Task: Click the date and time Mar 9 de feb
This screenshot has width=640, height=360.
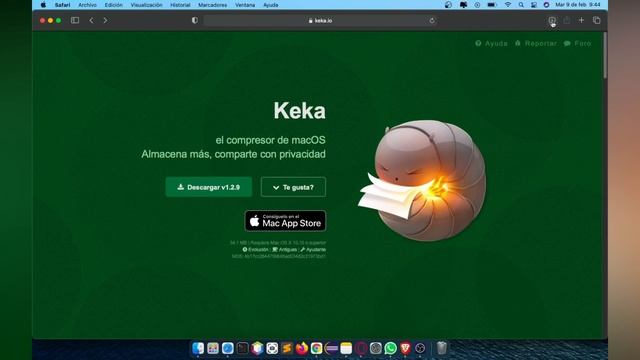Action: 578,5
